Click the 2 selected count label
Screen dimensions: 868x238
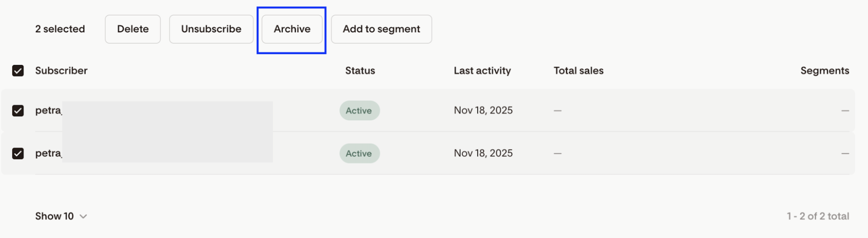point(60,29)
